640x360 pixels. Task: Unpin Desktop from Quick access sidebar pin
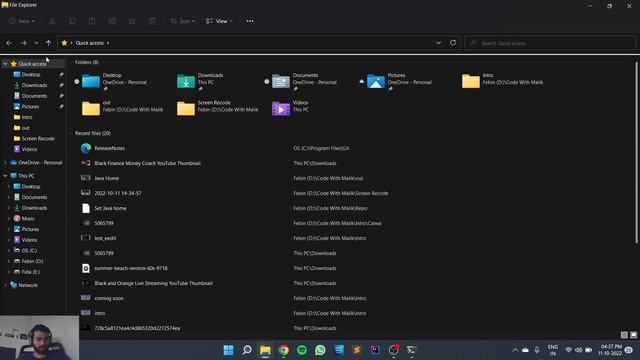click(x=61, y=74)
